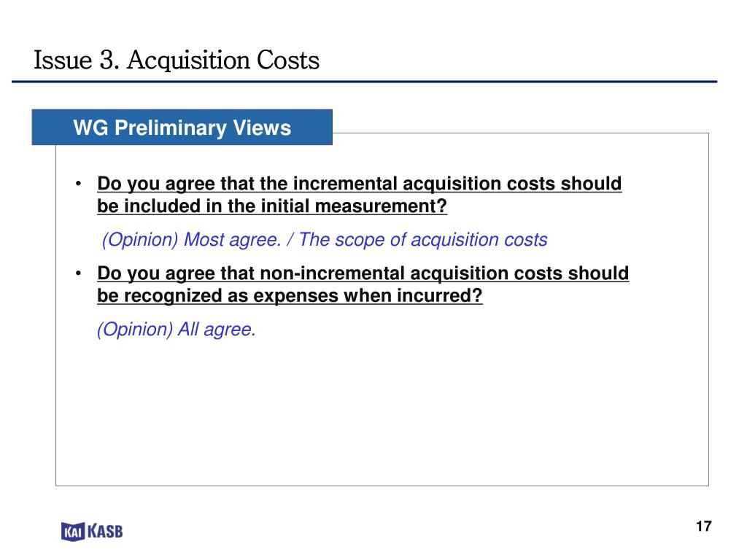Click the KAI KASB logo
747x560 pixels.
(x=92, y=531)
